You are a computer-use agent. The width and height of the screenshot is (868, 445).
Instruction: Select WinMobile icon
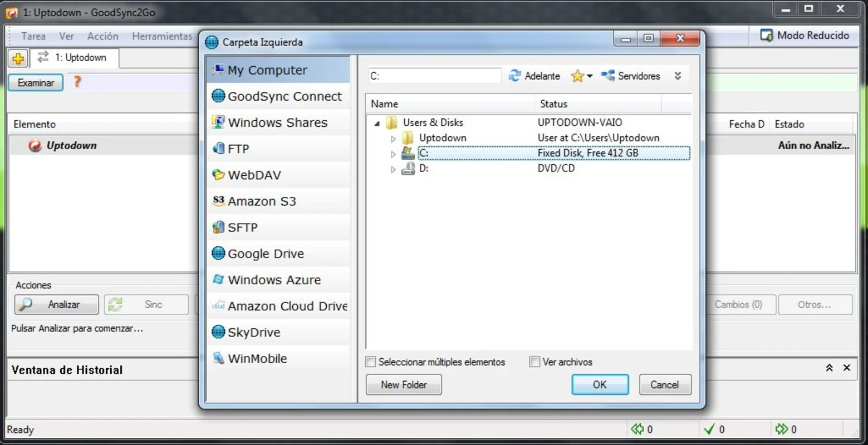218,358
